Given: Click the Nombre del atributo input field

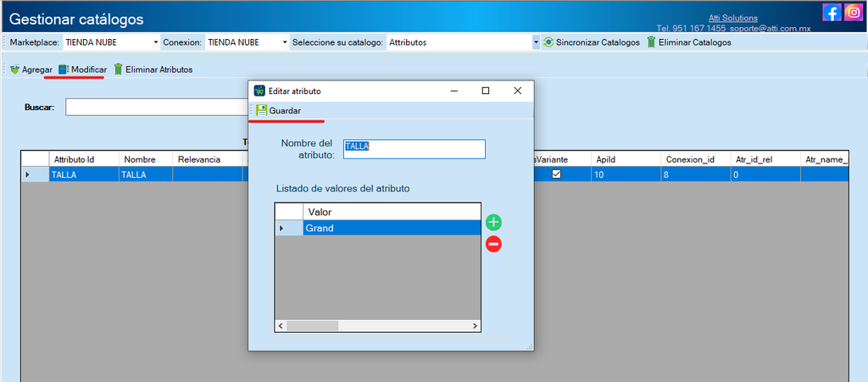Looking at the screenshot, I should [414, 149].
